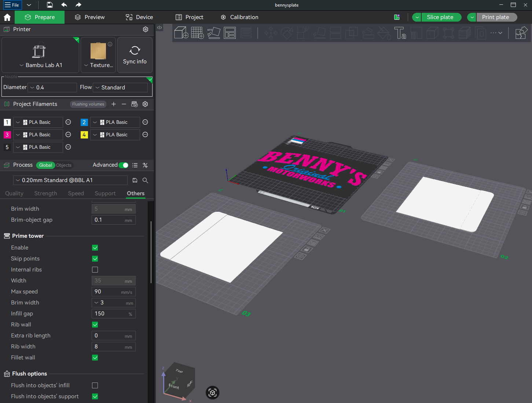Collapse the sidebar with the arrows icon

[x=159, y=27]
